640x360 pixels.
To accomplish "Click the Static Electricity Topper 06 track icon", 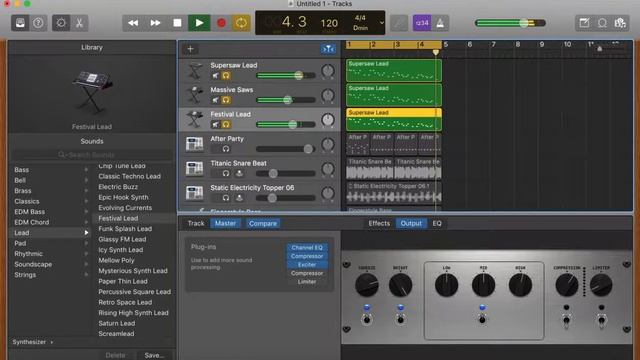I will tap(194, 193).
